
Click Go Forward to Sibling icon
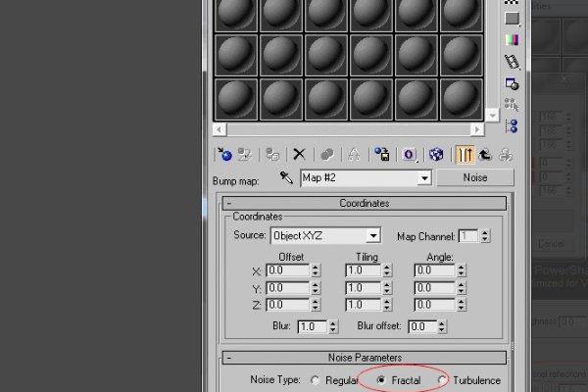click(x=506, y=154)
